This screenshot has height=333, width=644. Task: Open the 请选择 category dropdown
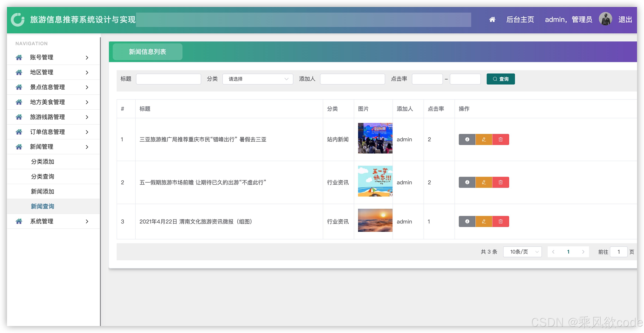pos(257,79)
